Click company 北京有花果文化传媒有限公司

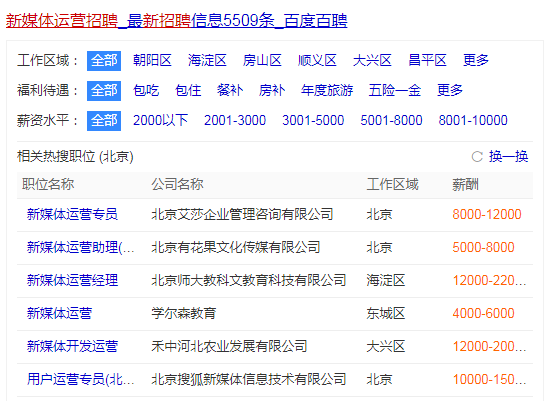(x=236, y=248)
